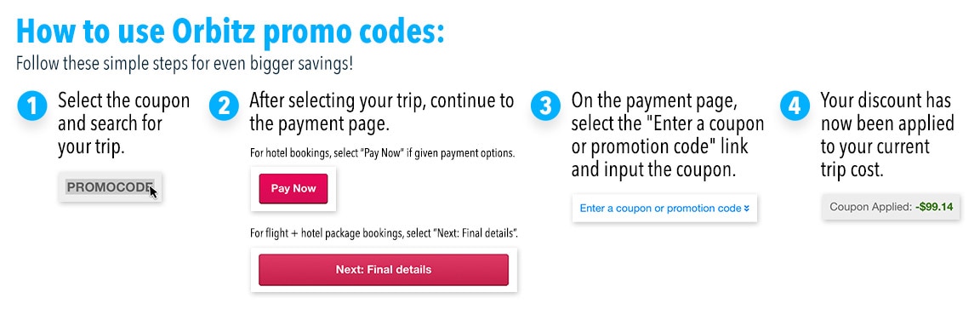Viewport: 980px width, 315px height.
Task: Click the Coupon Applied -$99.14 badge
Action: [x=891, y=206]
